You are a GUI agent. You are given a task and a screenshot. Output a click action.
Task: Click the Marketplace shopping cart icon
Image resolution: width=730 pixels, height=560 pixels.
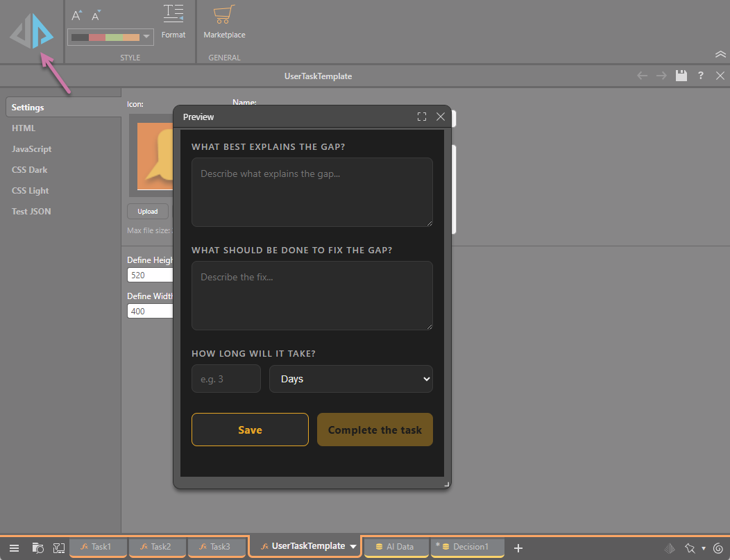223,15
